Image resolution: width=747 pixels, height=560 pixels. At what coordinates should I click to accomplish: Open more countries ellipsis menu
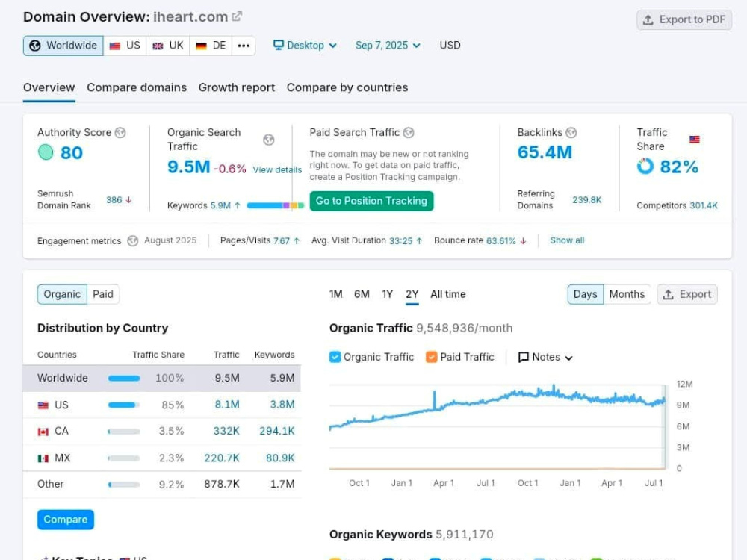pos(244,46)
